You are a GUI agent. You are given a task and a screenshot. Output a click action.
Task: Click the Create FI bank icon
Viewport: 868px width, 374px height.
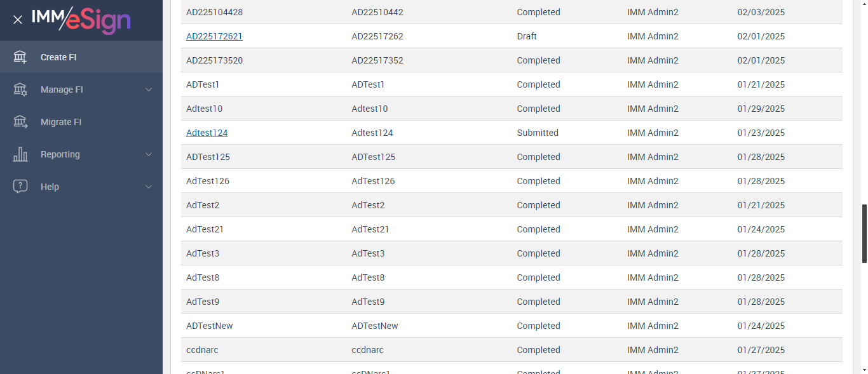(20, 57)
